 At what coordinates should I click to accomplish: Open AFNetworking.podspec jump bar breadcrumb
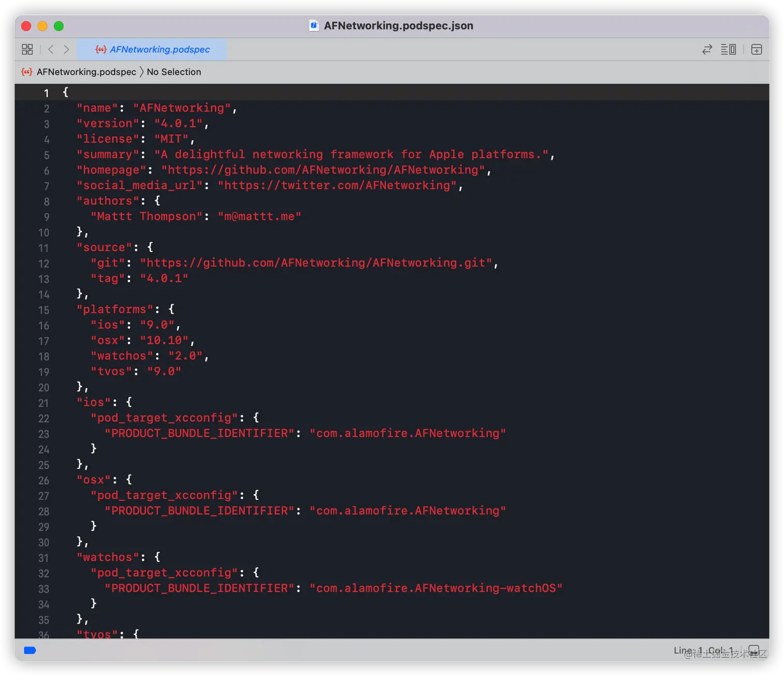point(87,72)
